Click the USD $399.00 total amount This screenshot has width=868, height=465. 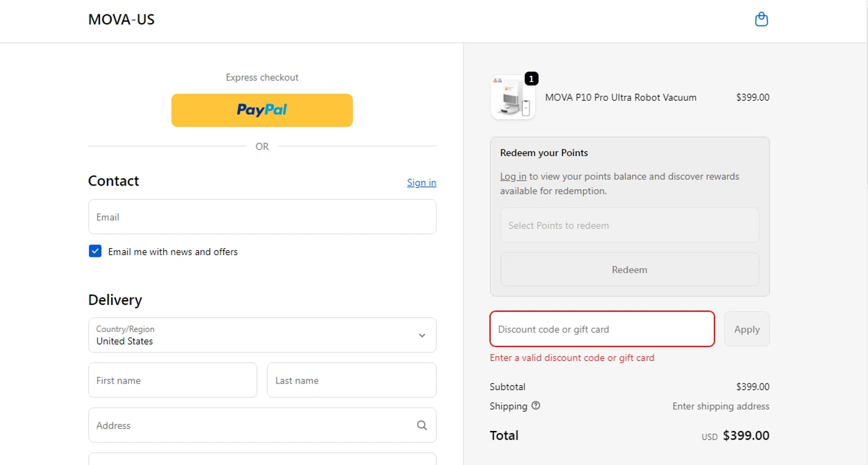coord(735,436)
